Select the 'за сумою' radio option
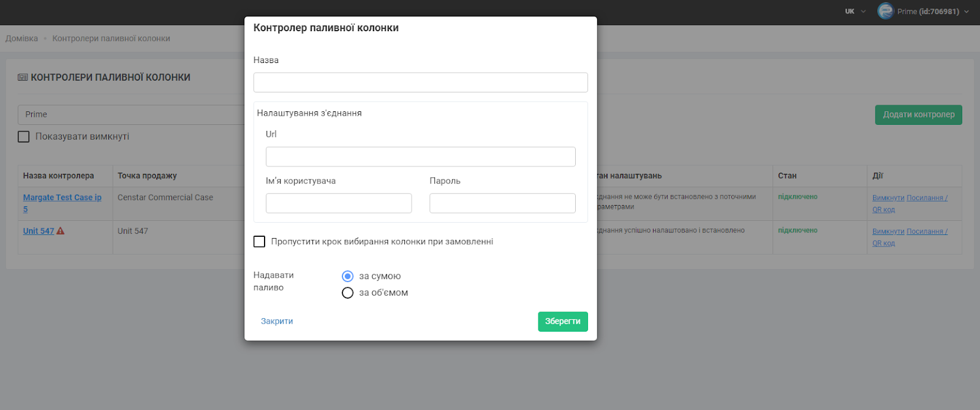 tap(348, 277)
